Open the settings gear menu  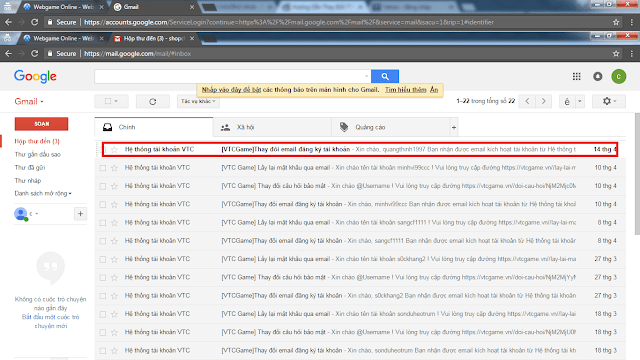(609, 101)
